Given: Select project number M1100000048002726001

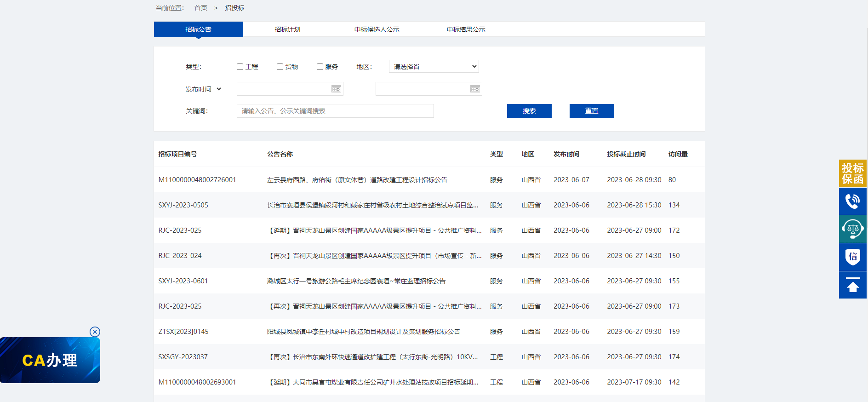Looking at the screenshot, I should click(197, 180).
